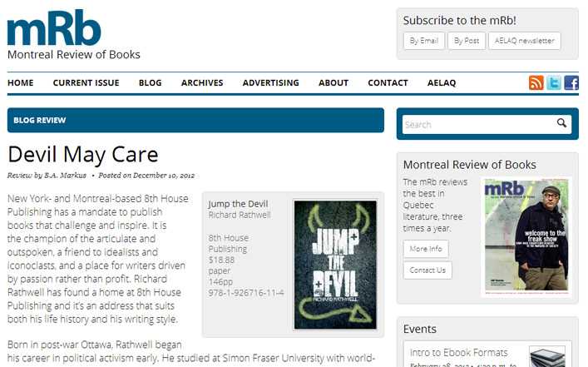Viewport: 588px width, 367px height.
Task: Open the Jump the Devil book cover
Action: pos(335,265)
